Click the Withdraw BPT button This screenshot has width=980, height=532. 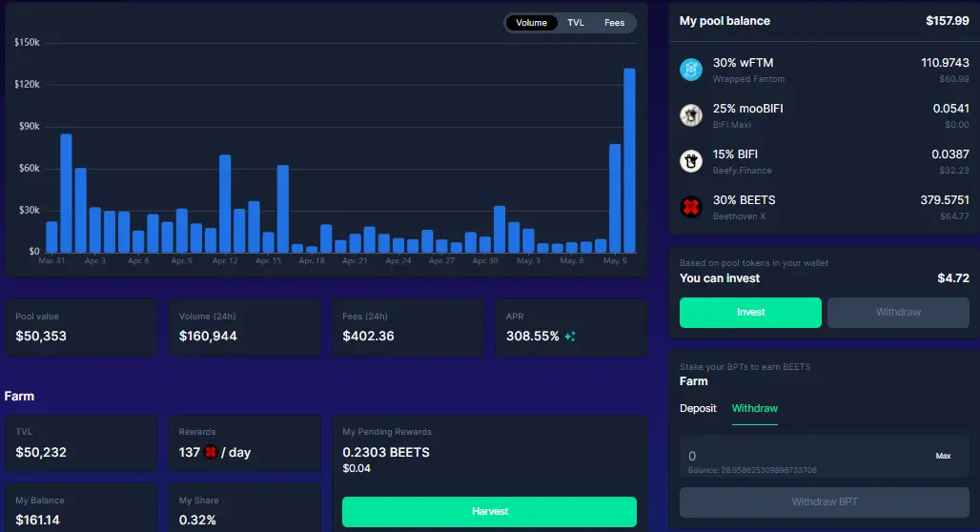click(x=825, y=502)
